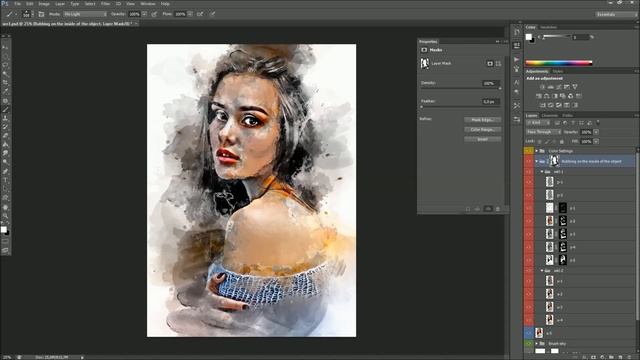Select the Pen tool
Image resolution: width=640 pixels, height=360 pixels.
tap(5, 171)
